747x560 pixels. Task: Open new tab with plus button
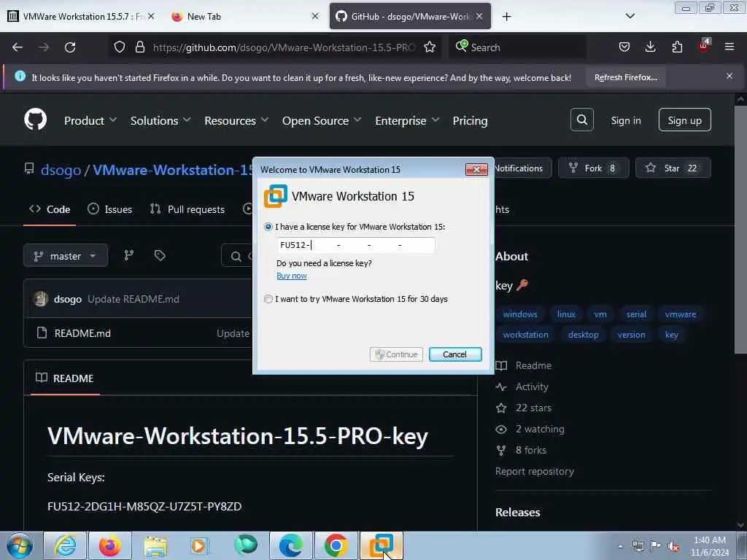tap(506, 17)
